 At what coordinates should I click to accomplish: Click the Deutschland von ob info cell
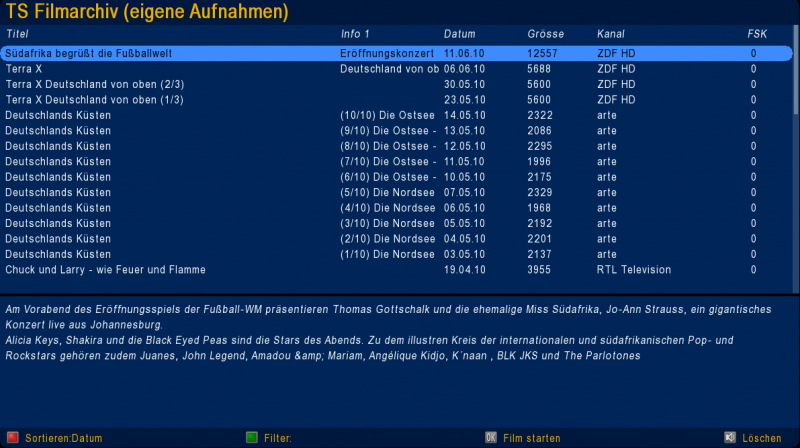click(389, 69)
